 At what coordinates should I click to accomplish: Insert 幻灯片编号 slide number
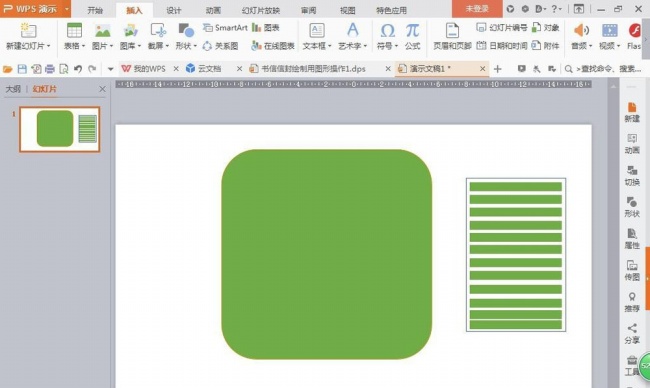click(502, 28)
